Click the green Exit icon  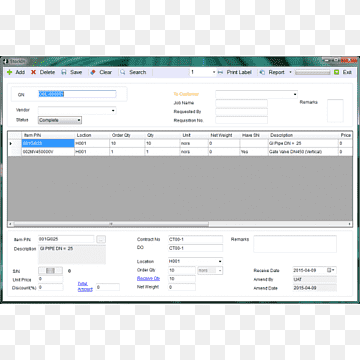click(337, 72)
